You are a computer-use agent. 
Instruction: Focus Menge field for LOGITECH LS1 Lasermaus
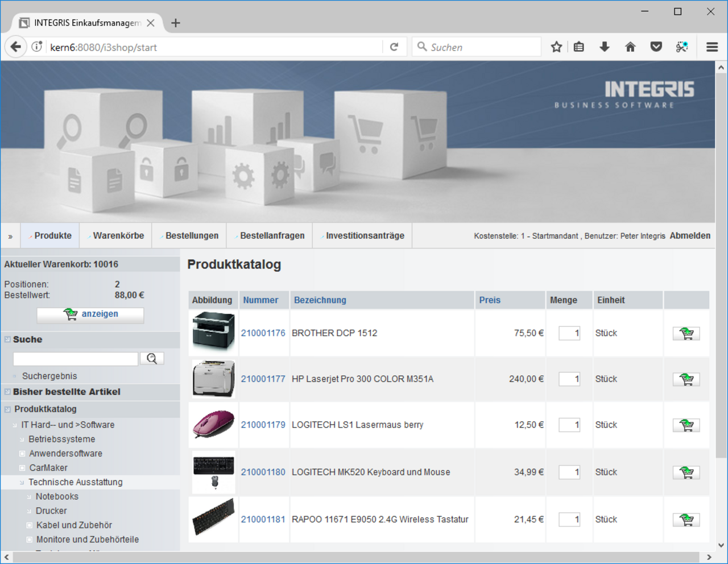pyautogui.click(x=569, y=425)
